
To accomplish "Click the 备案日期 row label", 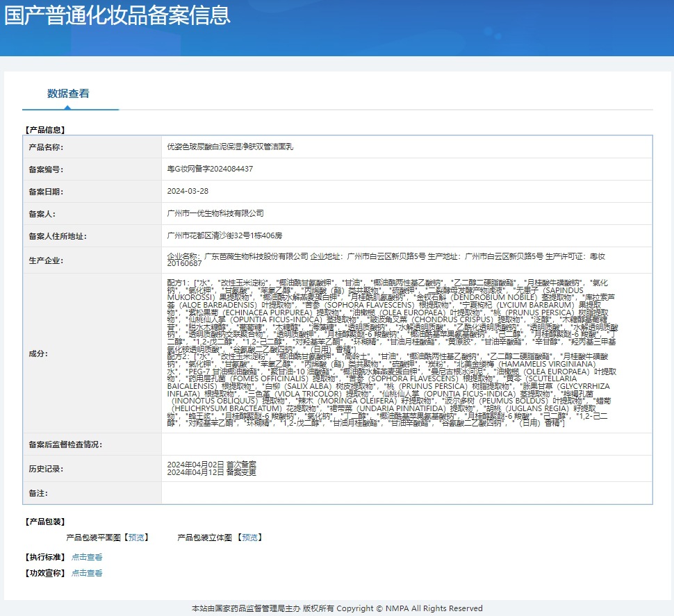I will coord(46,192).
